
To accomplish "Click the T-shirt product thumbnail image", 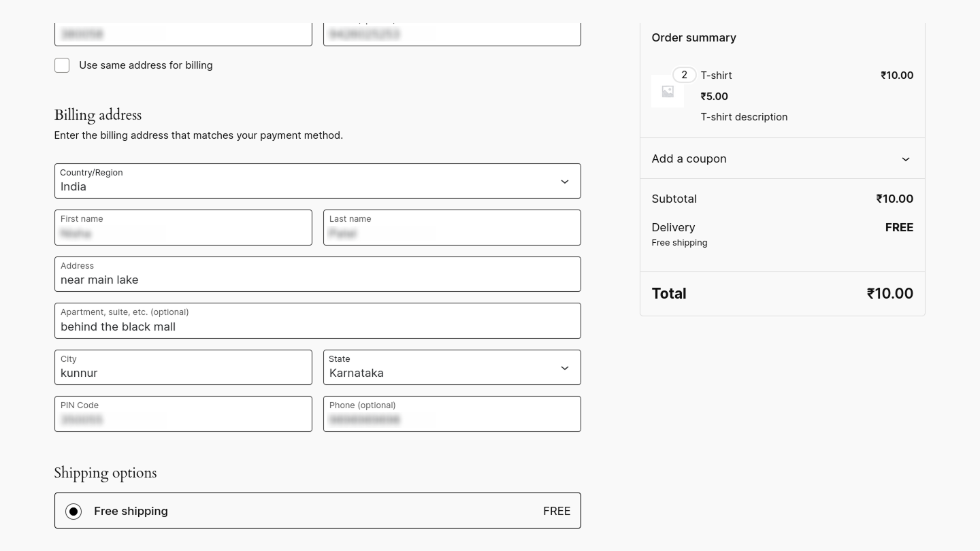I will [668, 91].
